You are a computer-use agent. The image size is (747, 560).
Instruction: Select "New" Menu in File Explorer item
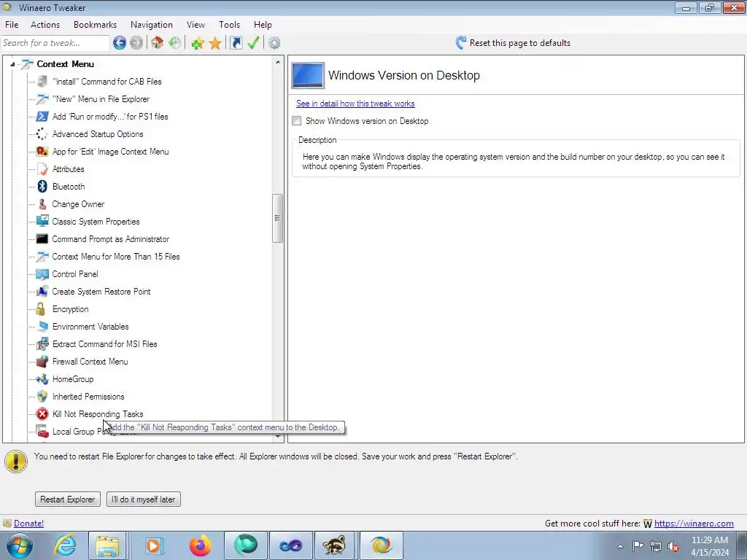pyautogui.click(x=101, y=99)
